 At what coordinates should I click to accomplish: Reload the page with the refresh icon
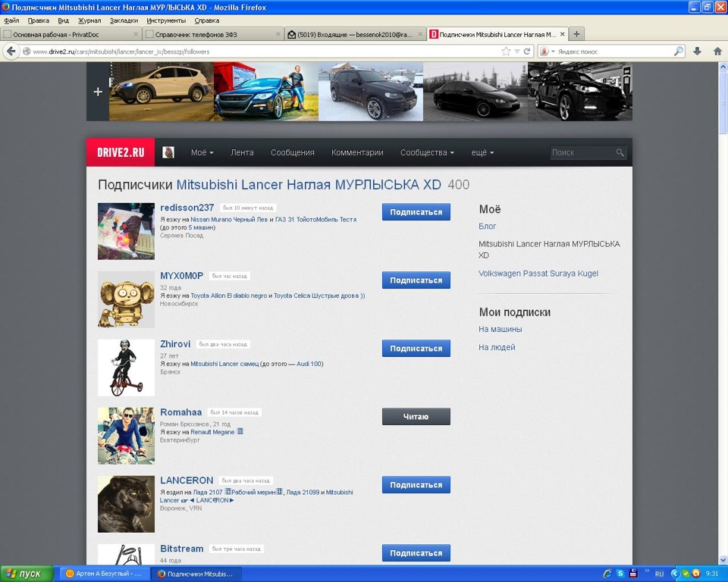pos(527,52)
